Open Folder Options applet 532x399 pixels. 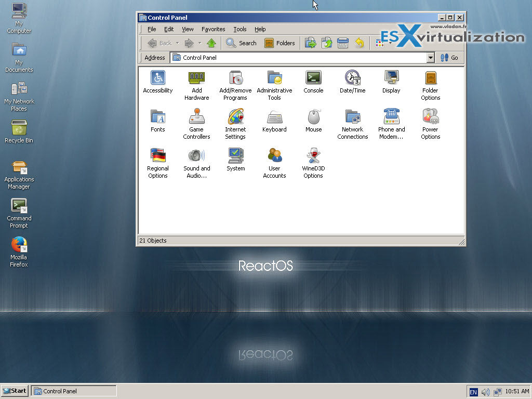click(430, 86)
